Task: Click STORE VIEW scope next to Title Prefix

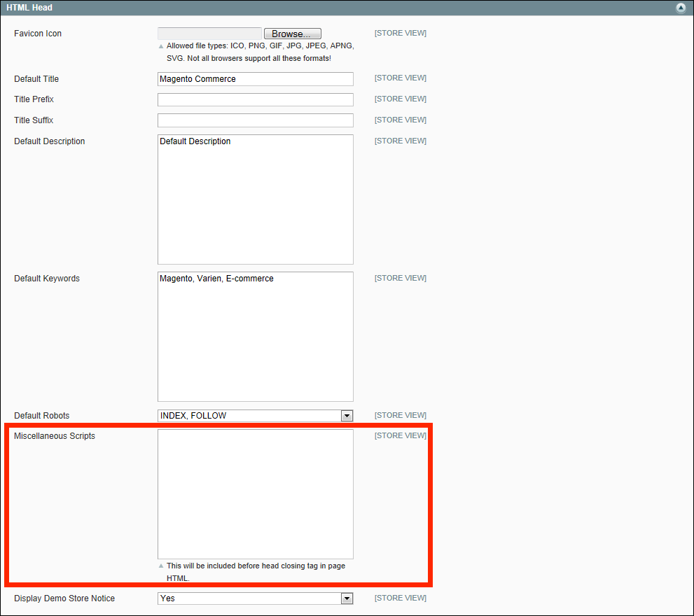Action: coord(401,99)
